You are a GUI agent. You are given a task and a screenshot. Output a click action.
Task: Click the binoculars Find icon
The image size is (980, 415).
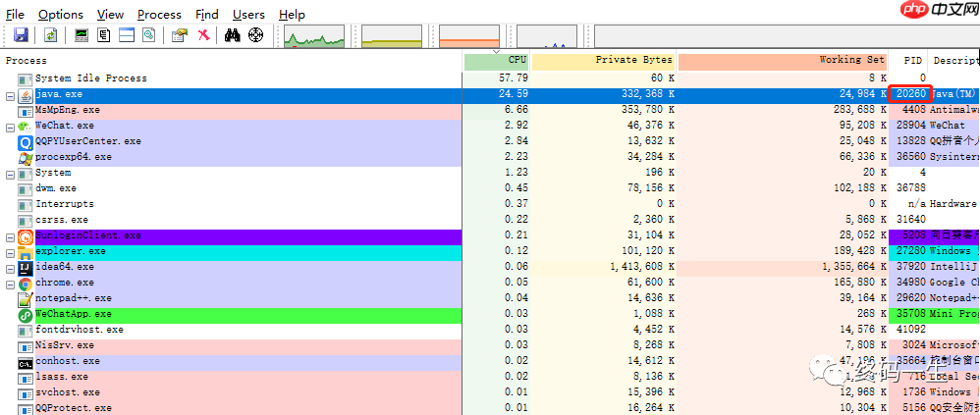pos(233,35)
